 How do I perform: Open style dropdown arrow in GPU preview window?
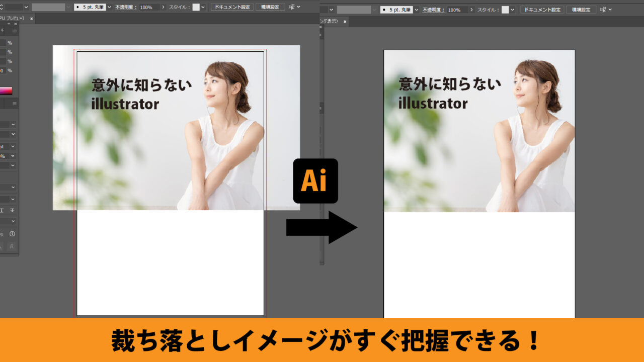[x=203, y=8]
